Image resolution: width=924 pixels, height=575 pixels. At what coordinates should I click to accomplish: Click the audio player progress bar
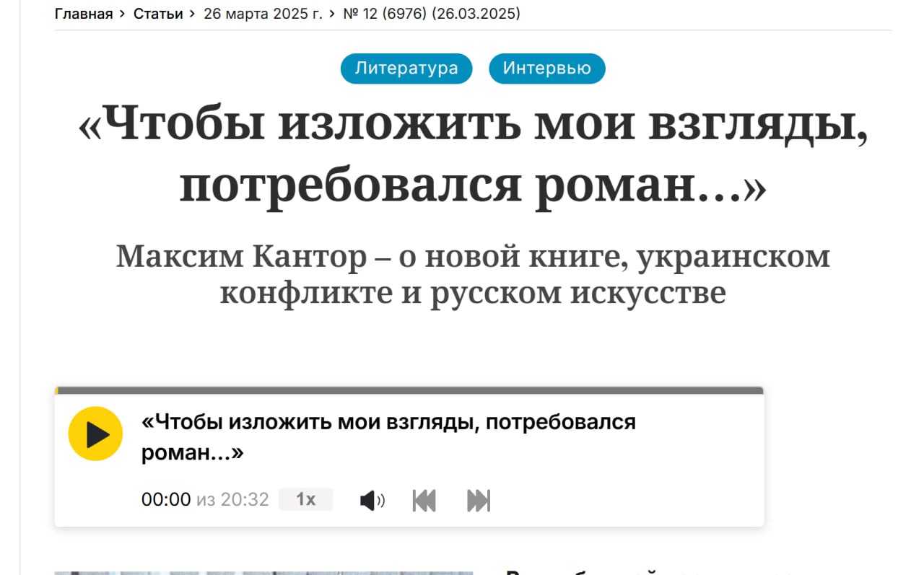point(409,391)
